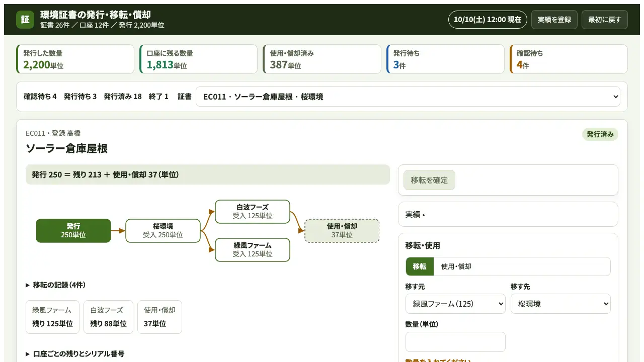The height and width of the screenshot is (362, 644).
Task: Click the 実績を登録 button
Action: tap(554, 20)
